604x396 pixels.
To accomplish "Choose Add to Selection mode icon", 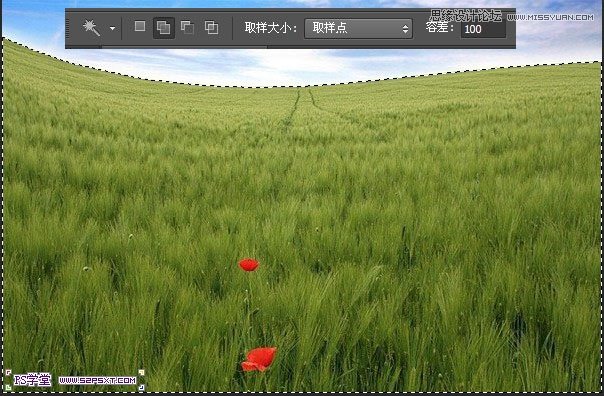I will (164, 28).
